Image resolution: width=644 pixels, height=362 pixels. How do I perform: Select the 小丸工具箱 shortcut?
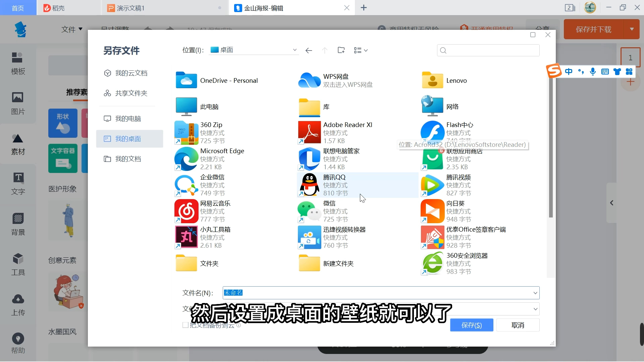pyautogui.click(x=203, y=237)
